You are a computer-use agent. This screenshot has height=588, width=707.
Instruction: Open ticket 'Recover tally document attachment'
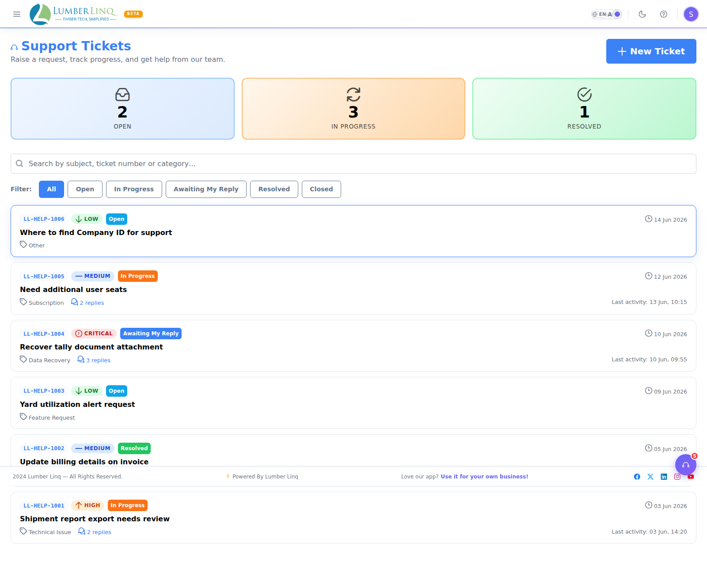tap(91, 347)
